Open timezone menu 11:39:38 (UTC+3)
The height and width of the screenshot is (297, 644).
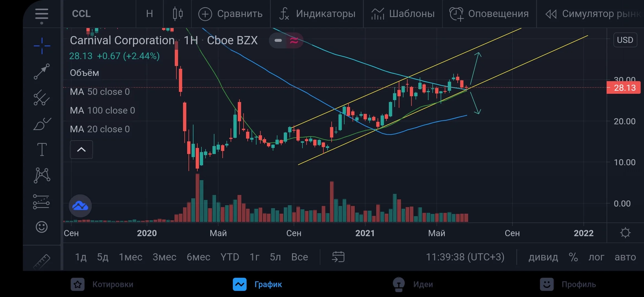click(465, 257)
